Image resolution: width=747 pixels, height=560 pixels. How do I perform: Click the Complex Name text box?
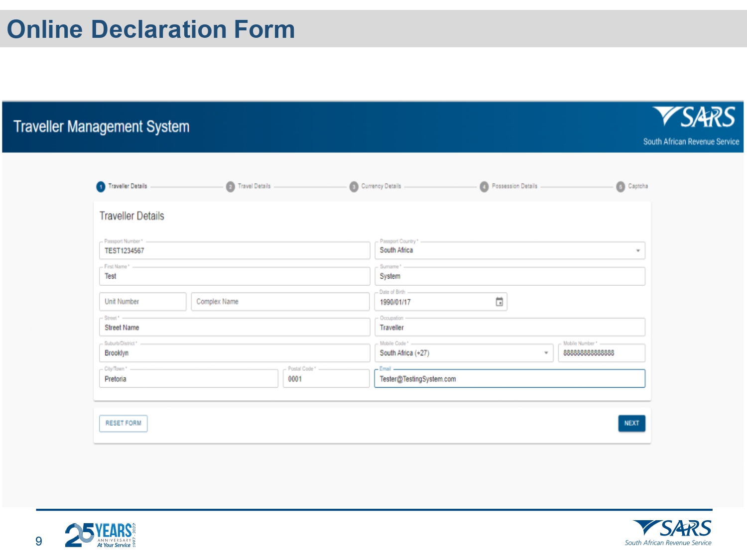point(280,302)
